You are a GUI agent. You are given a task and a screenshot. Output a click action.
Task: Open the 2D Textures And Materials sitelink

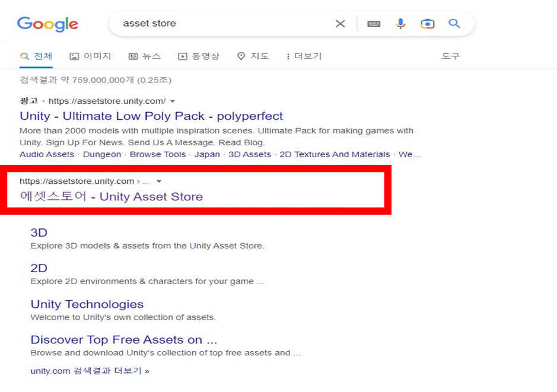point(335,154)
